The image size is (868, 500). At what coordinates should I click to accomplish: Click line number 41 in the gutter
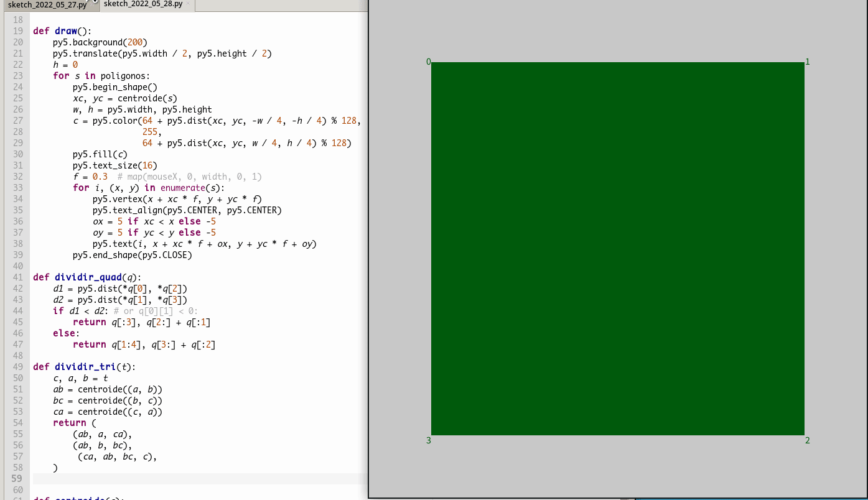[17, 277]
